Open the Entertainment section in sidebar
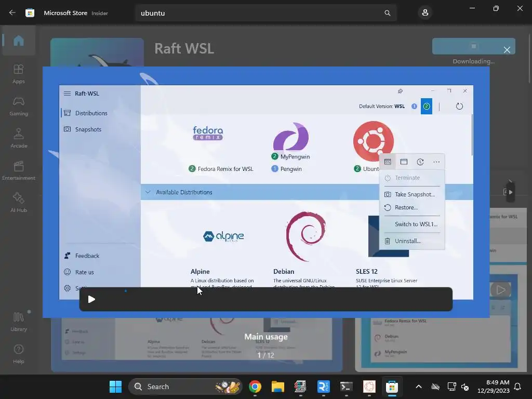532x399 pixels. pos(19,170)
